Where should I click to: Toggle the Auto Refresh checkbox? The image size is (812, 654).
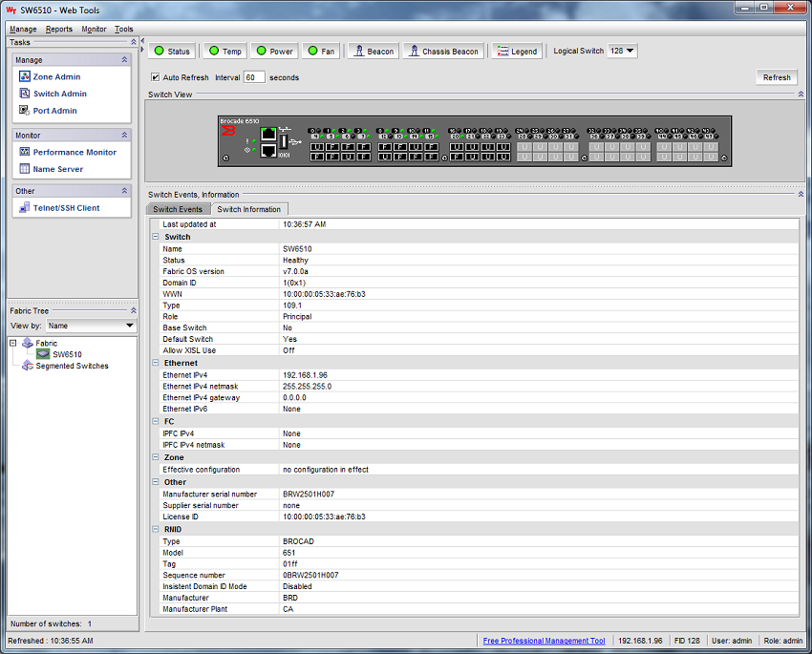click(155, 77)
